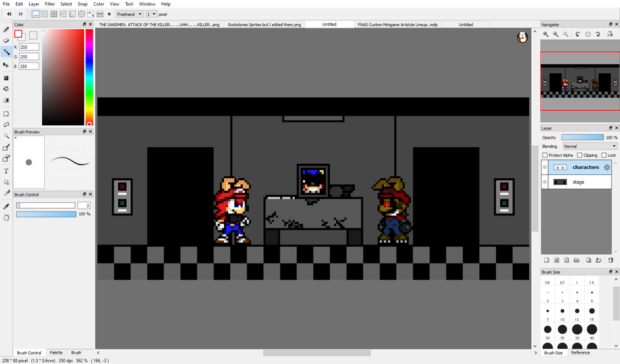Create a new layer folder
Viewport: 620px width, 364px height.
[577, 260]
